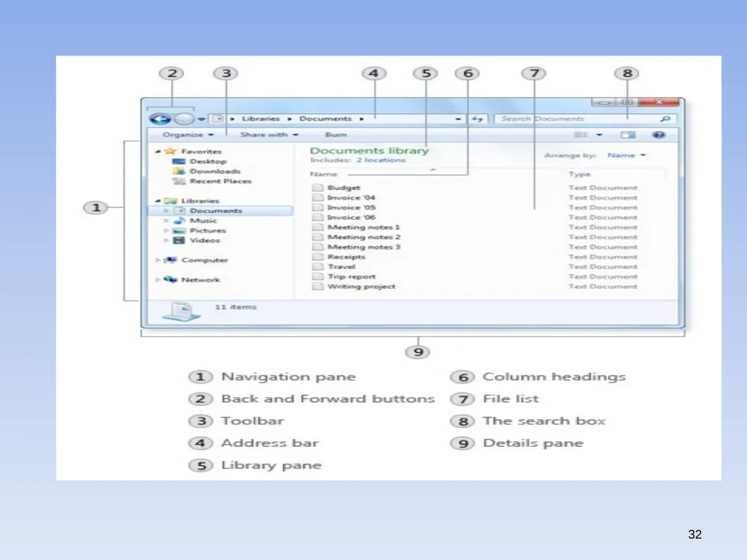The image size is (747, 560).
Task: Click the Meeting notes 1 file icon
Action: point(318,227)
